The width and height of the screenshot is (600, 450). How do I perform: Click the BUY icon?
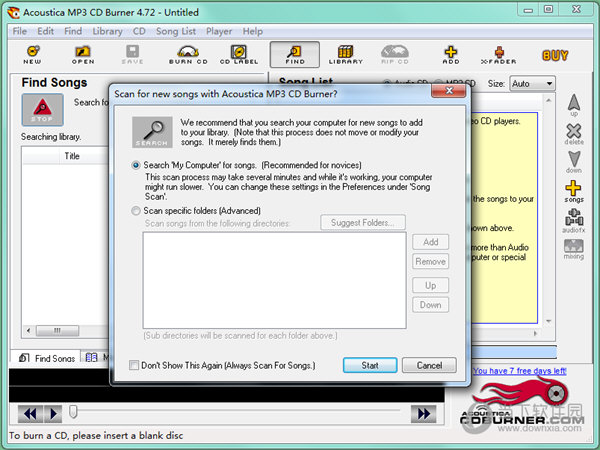(x=555, y=55)
